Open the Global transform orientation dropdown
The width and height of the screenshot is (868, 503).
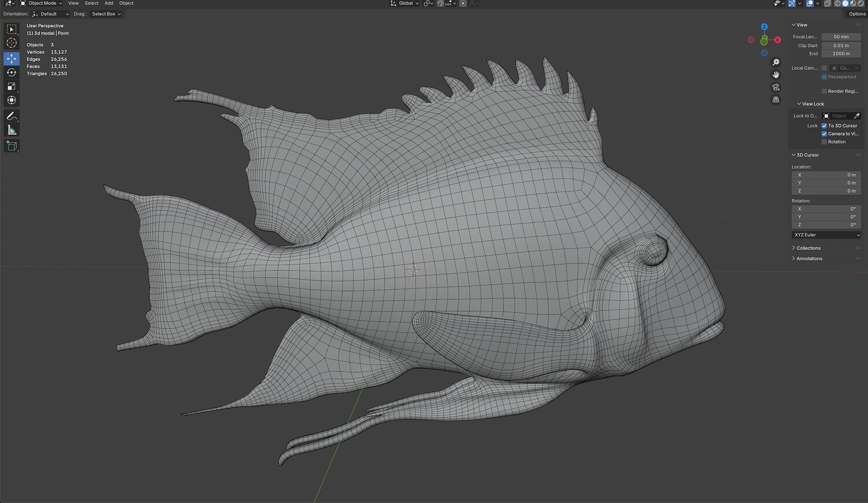pyautogui.click(x=404, y=3)
